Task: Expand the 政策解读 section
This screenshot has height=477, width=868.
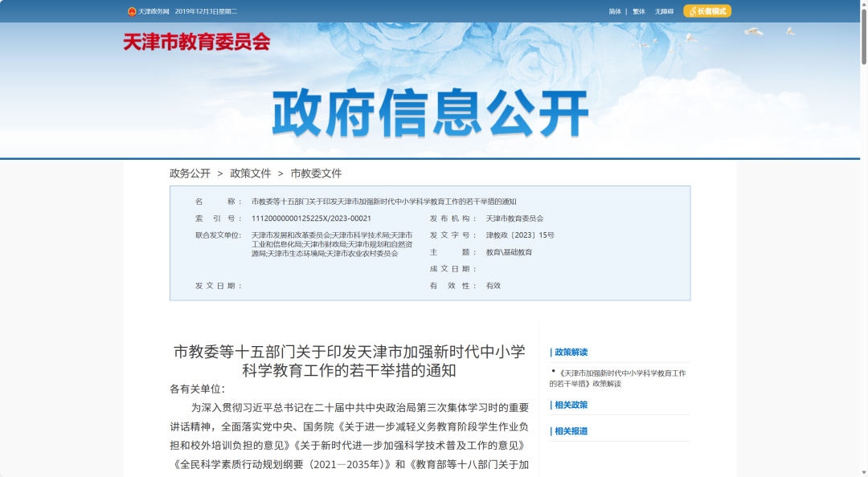Action: [571, 352]
